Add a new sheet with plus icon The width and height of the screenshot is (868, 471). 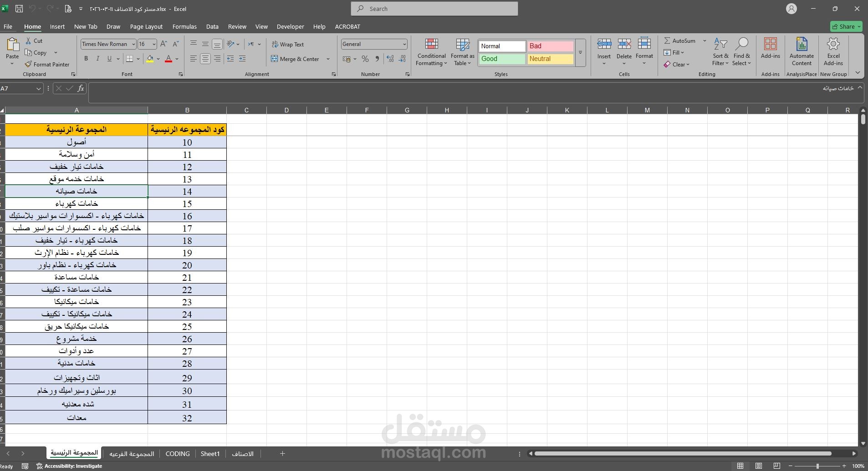282,453
